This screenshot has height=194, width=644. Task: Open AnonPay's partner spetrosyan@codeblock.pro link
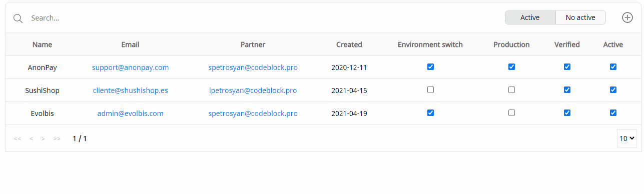[253, 67]
